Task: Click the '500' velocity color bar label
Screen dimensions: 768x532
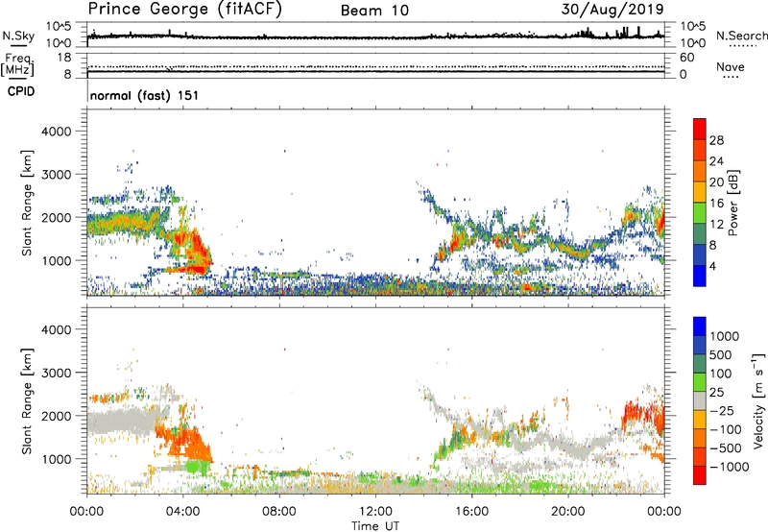Action: click(x=721, y=355)
